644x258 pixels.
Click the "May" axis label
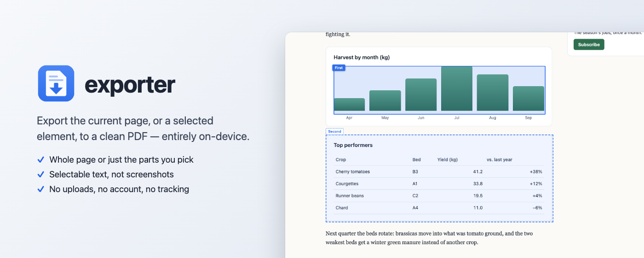click(x=385, y=118)
